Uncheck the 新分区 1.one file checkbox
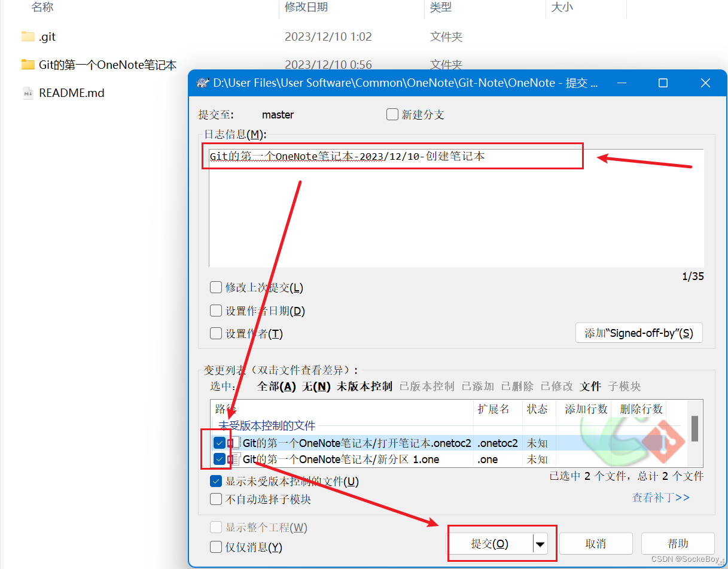The height and width of the screenshot is (569, 728). coord(220,460)
